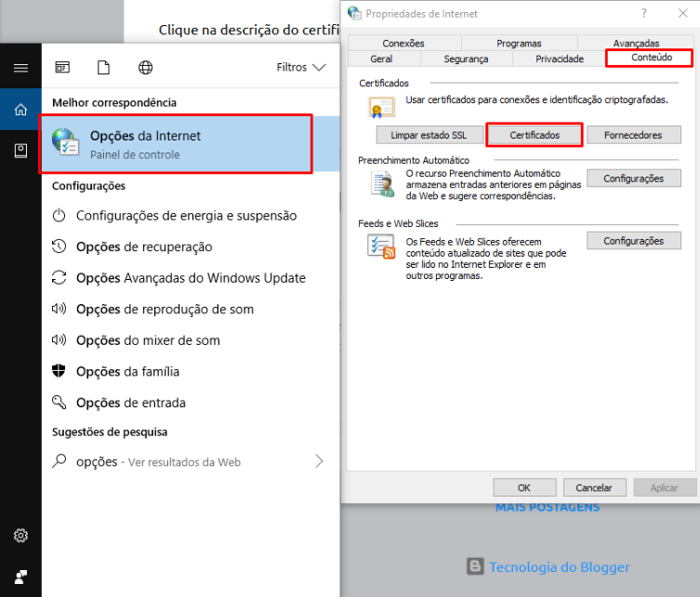Image resolution: width=700 pixels, height=597 pixels.
Task: Select the Apps filter icon
Action: [x=62, y=68]
